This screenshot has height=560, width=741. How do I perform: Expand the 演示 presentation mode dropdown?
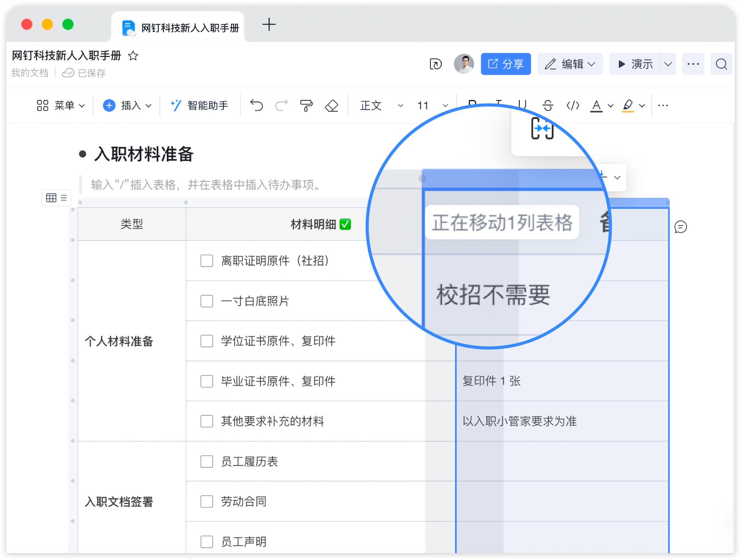point(668,64)
